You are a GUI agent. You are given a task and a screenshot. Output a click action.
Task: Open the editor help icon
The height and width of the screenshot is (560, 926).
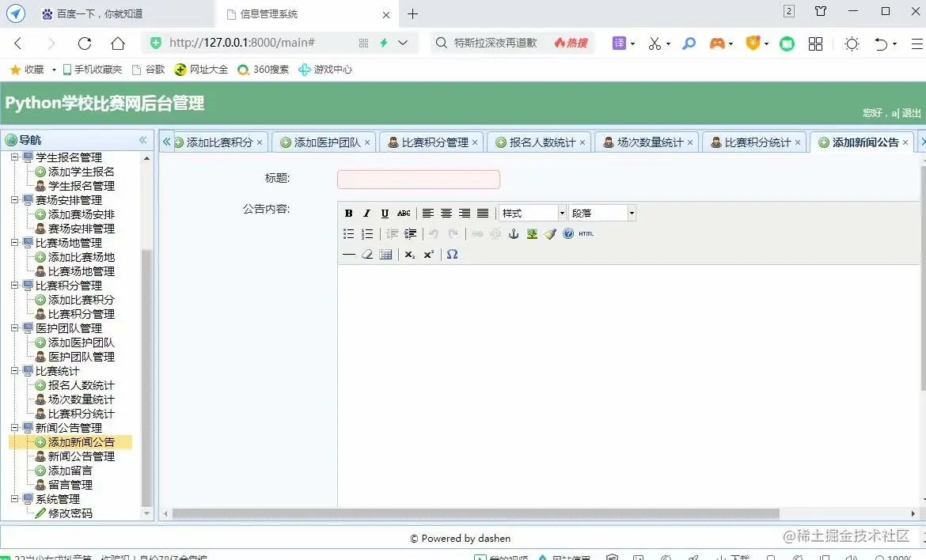click(x=568, y=233)
